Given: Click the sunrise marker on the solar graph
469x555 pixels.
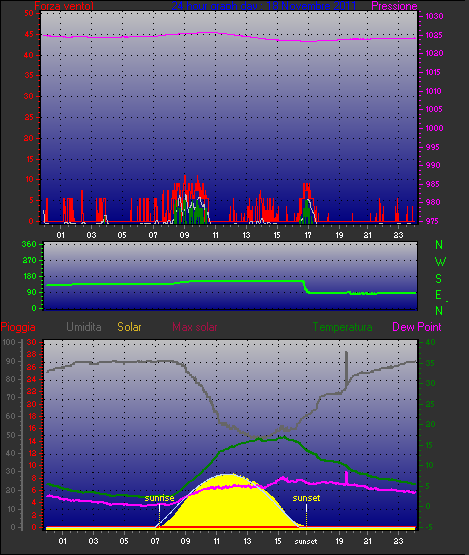Looking at the screenshot, I should 159,498.
